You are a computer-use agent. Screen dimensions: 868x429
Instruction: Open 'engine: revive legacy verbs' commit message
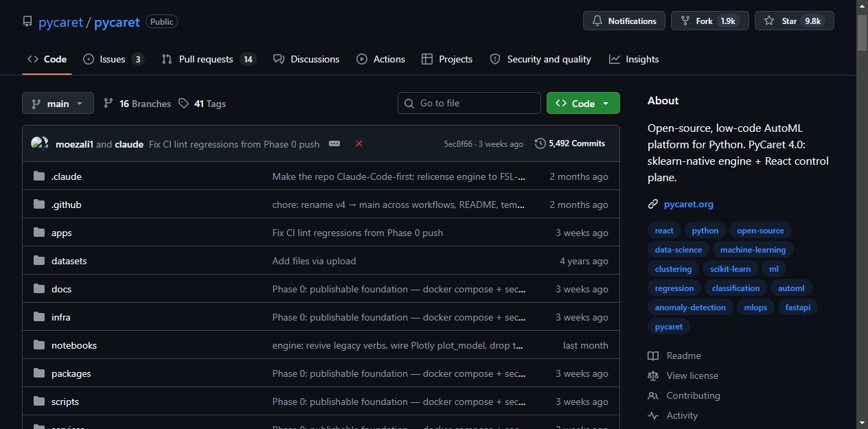(x=399, y=345)
